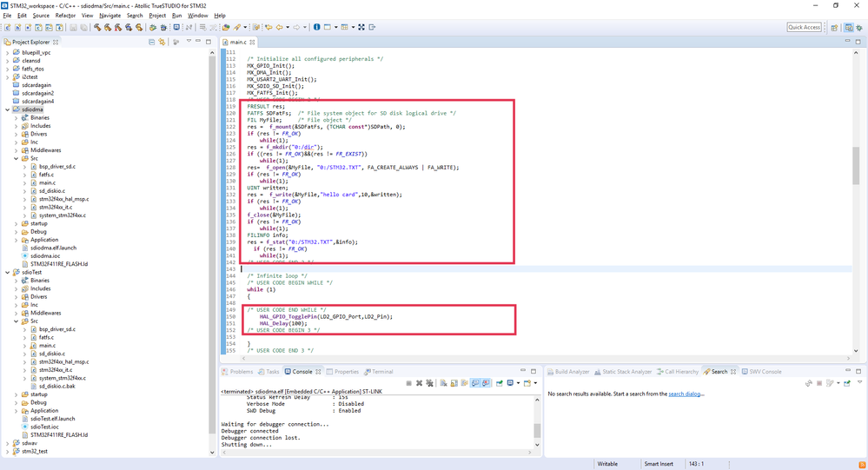Click the Search flashlight icon in toolbar
This screenshot has height=470, width=868.
coord(237,27)
